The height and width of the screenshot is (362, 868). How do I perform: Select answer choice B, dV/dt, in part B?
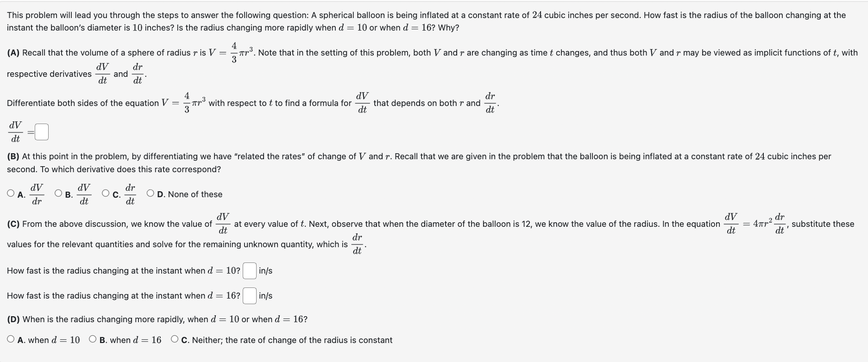[x=57, y=193]
